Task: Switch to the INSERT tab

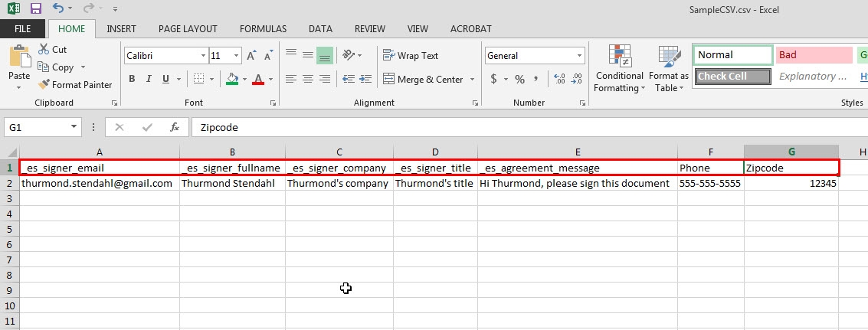Action: tap(121, 29)
